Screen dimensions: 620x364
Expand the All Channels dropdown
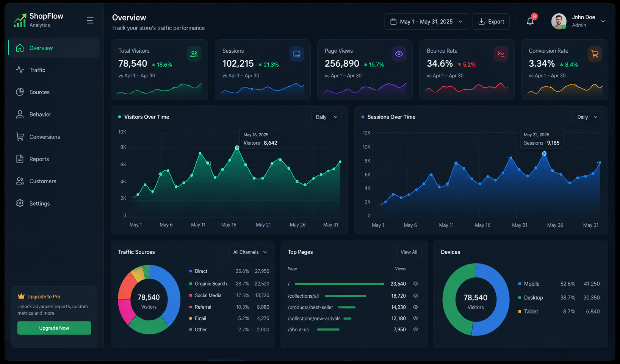250,252
